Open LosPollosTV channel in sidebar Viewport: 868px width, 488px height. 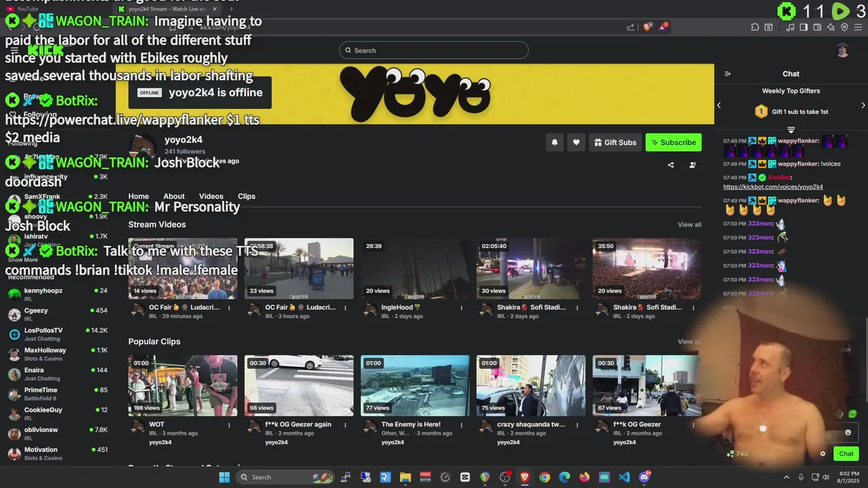[x=58, y=334]
